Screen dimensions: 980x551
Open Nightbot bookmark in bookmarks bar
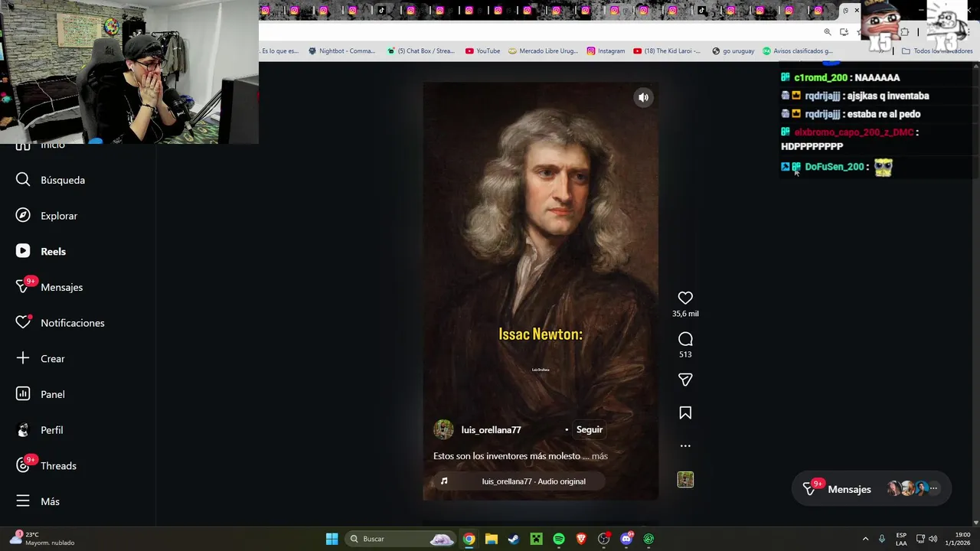click(x=341, y=51)
